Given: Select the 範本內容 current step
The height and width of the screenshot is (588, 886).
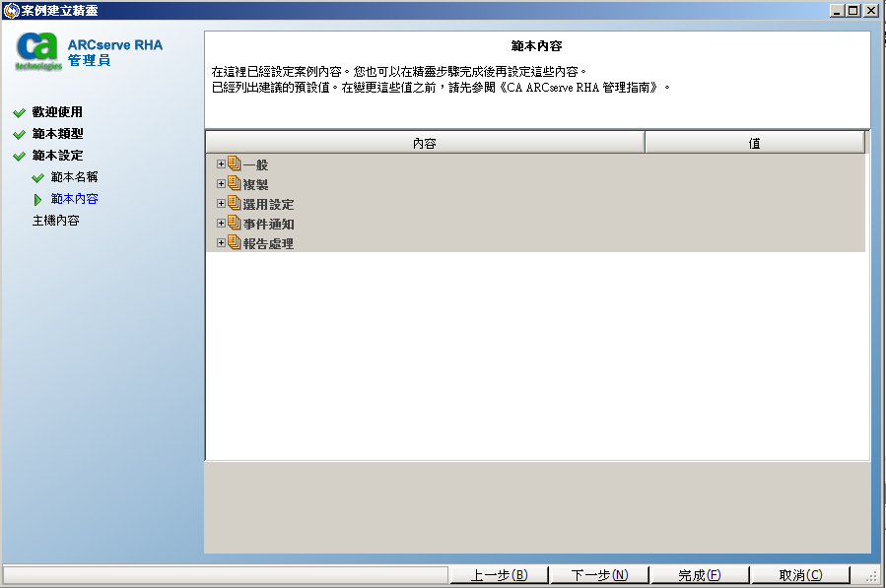Looking at the screenshot, I should click(x=74, y=198).
